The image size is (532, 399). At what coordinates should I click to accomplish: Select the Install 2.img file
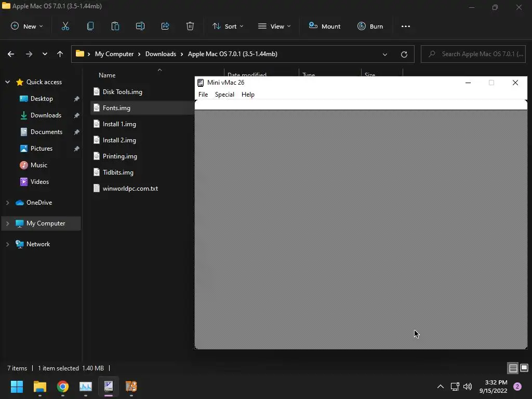pos(119,140)
